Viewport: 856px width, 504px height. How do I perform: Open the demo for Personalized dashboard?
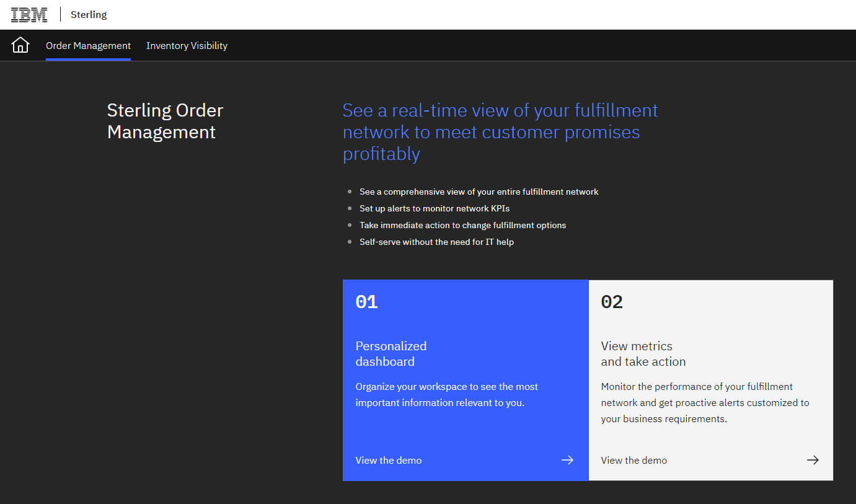pyautogui.click(x=389, y=460)
